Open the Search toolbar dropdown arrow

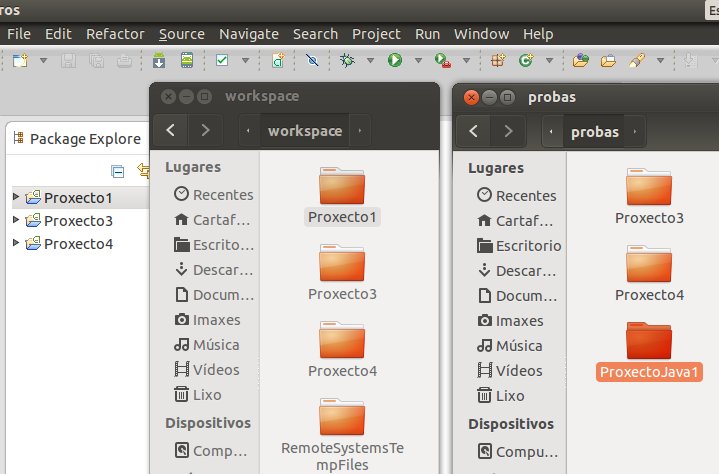click(x=660, y=60)
